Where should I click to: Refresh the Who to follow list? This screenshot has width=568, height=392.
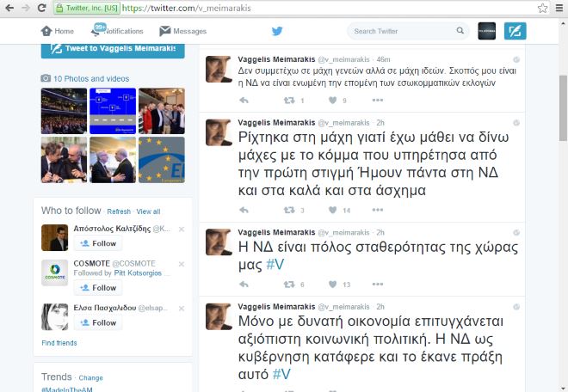[119, 211]
